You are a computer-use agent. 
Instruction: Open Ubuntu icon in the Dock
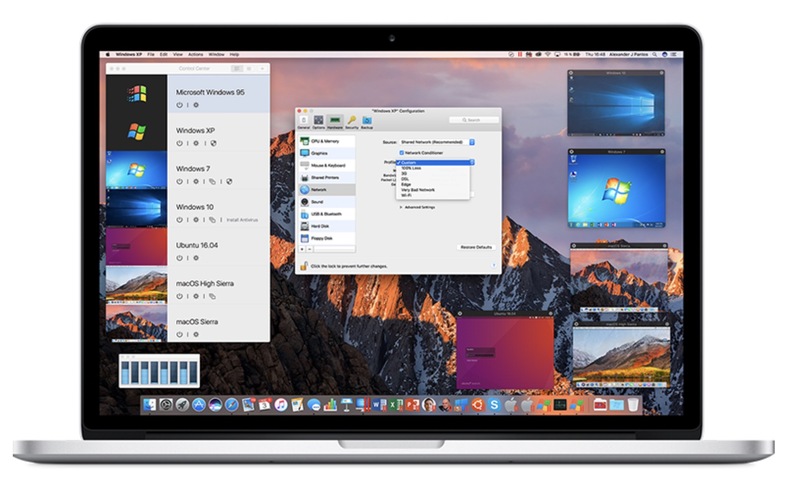(478, 405)
